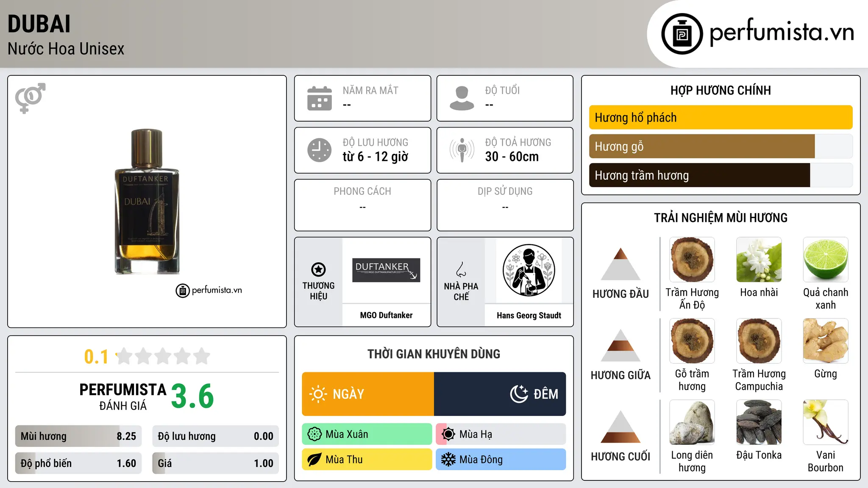The width and height of the screenshot is (868, 488).
Task: Choose the Mùa Đông season chip
Action: pos(501,460)
